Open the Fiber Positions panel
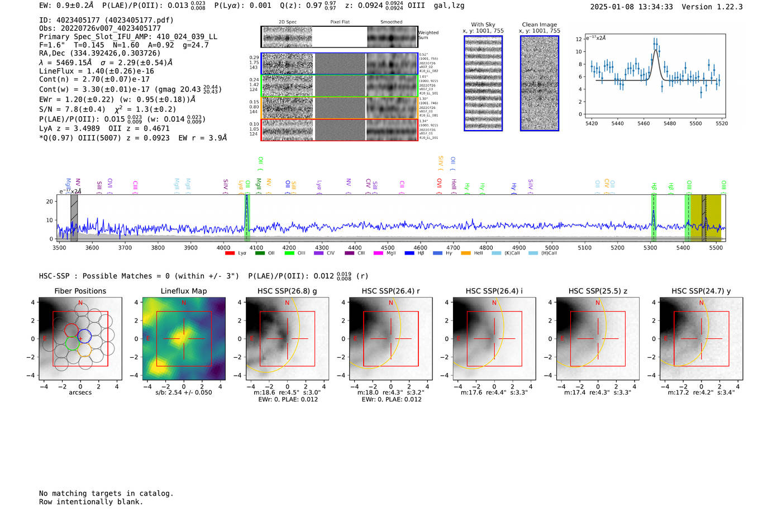Screen dimensions: 782x532 point(80,339)
